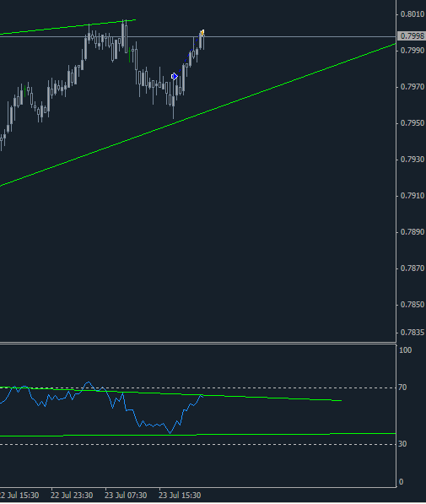This screenshot has height=504, width=426.
Task: Click the blue trade entry arrow marker
Action: [x=175, y=77]
